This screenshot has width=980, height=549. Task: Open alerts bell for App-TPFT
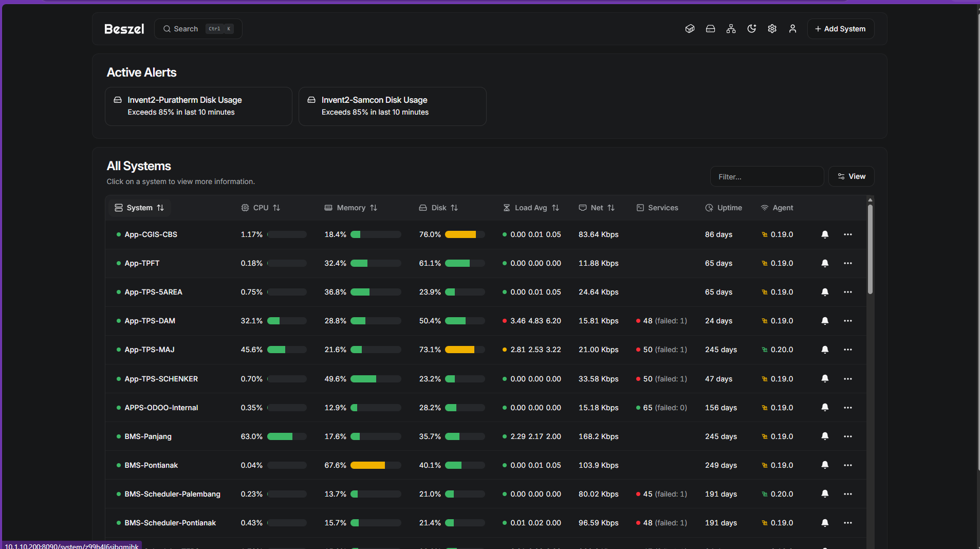825,263
